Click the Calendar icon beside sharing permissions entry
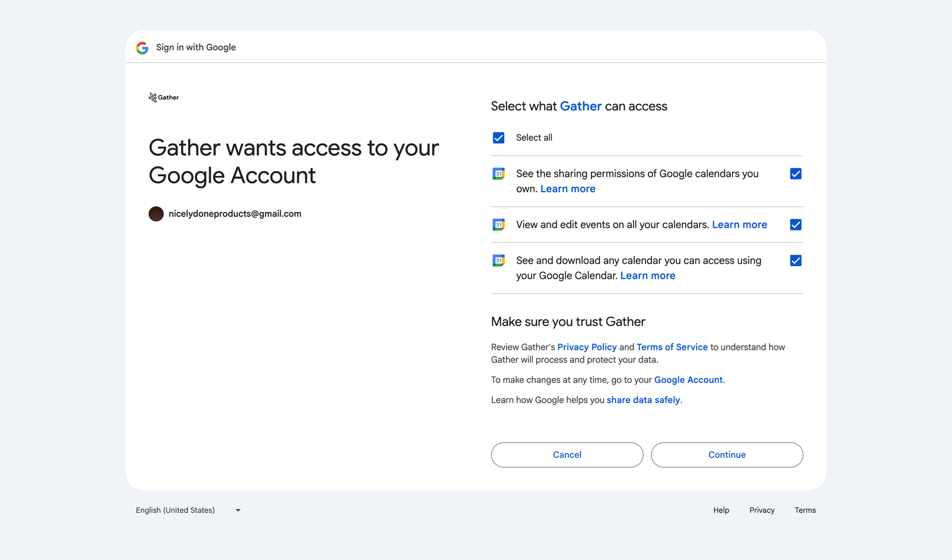Screen dimensions: 952x560 coord(499,173)
